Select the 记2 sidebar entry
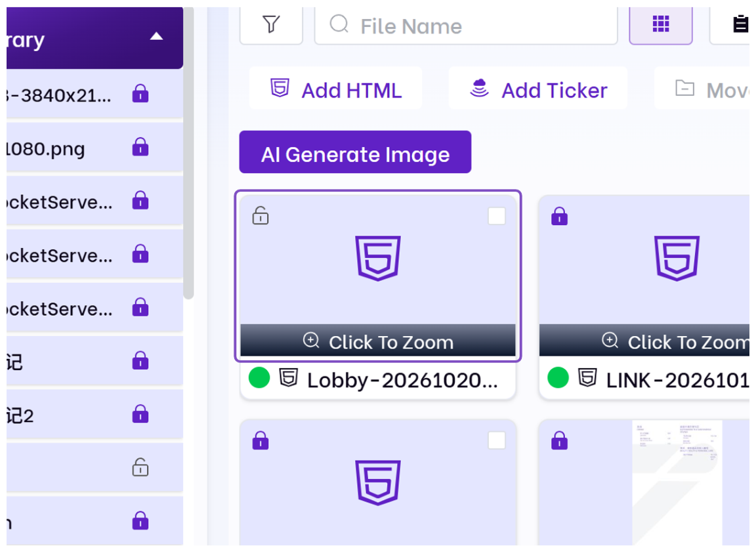The width and height of the screenshot is (756, 552). [94, 415]
